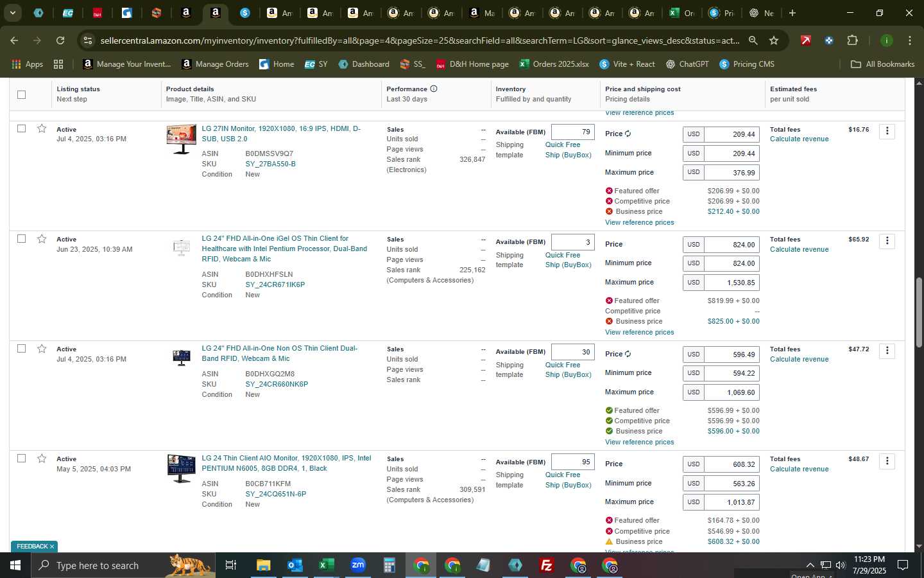Open the Chrome extensions puzzle icon
This screenshot has height=578, width=924.
[852, 40]
